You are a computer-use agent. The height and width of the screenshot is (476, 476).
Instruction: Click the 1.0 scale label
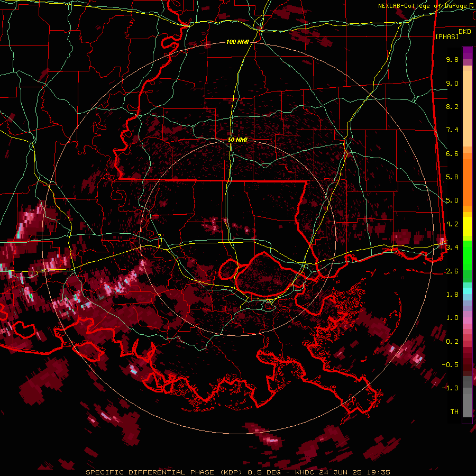click(452, 318)
